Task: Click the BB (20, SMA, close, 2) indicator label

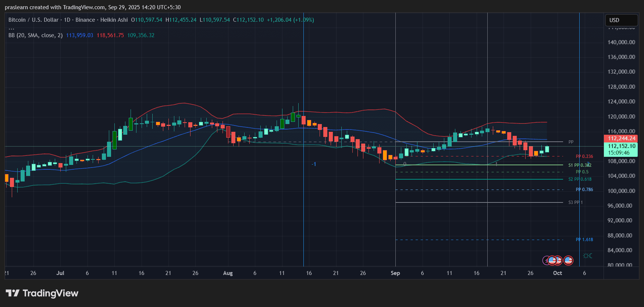Action: coord(35,35)
